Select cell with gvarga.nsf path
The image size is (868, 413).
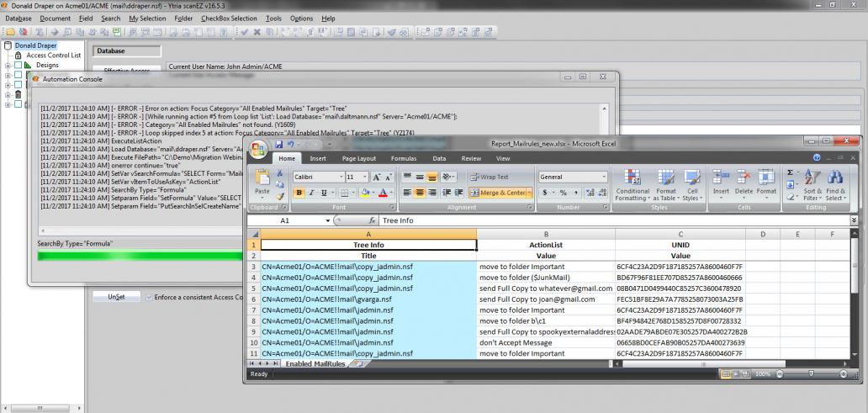pyautogui.click(x=368, y=299)
